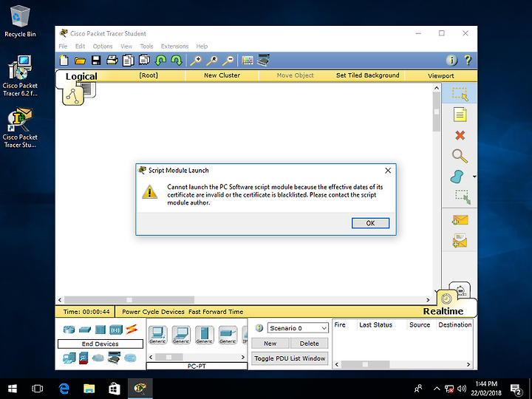The width and height of the screenshot is (532, 399).
Task: Open the Options menu
Action: click(x=103, y=46)
